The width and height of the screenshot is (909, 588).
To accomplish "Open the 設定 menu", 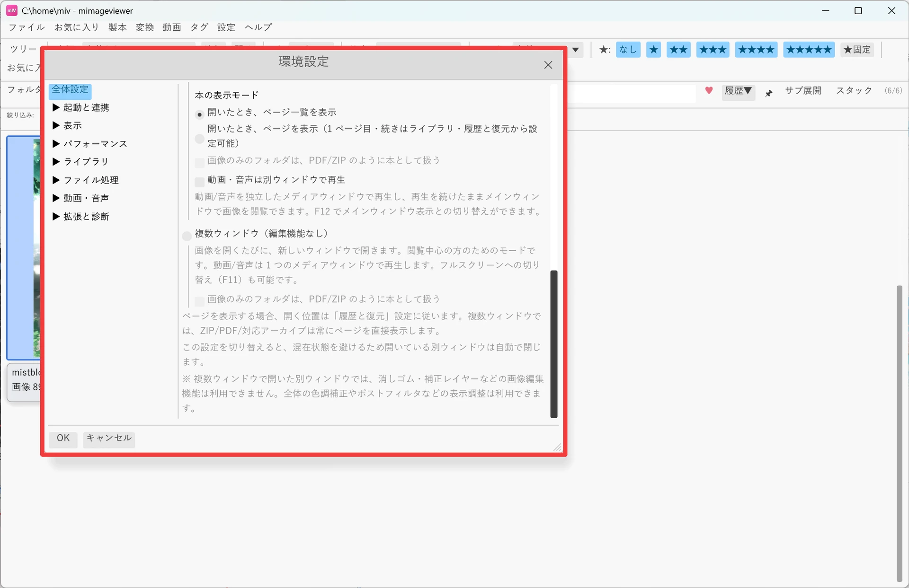I will click(x=226, y=27).
